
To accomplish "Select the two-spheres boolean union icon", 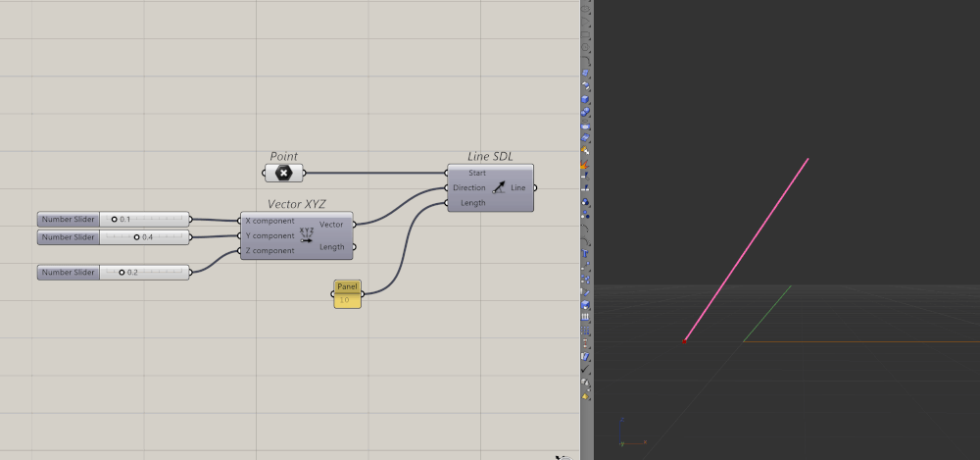I will coord(586,112).
